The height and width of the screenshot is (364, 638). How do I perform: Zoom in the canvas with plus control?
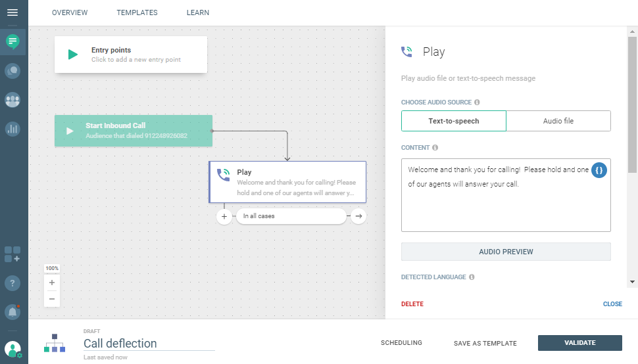(x=52, y=283)
